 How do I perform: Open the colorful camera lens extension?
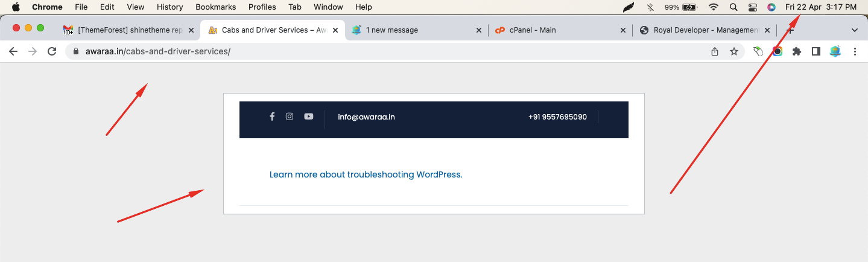(x=778, y=51)
